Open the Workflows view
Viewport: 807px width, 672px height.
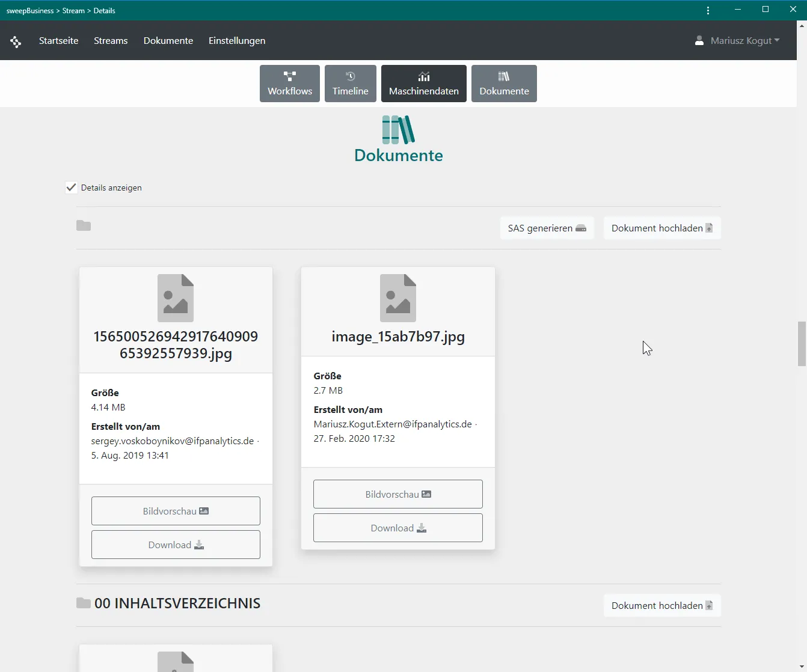coord(290,84)
